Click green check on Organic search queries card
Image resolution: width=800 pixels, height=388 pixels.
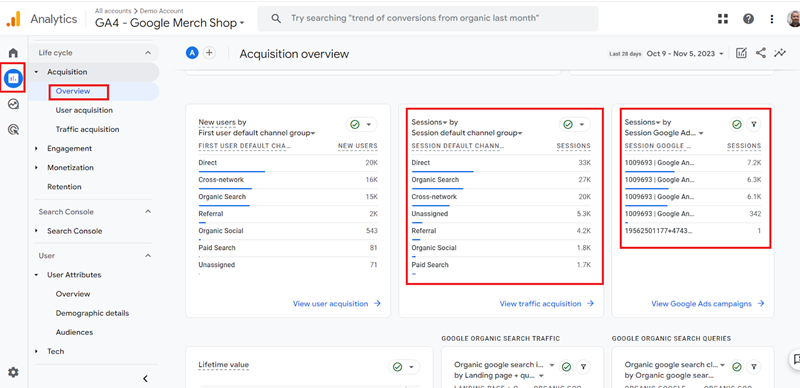[x=736, y=367]
